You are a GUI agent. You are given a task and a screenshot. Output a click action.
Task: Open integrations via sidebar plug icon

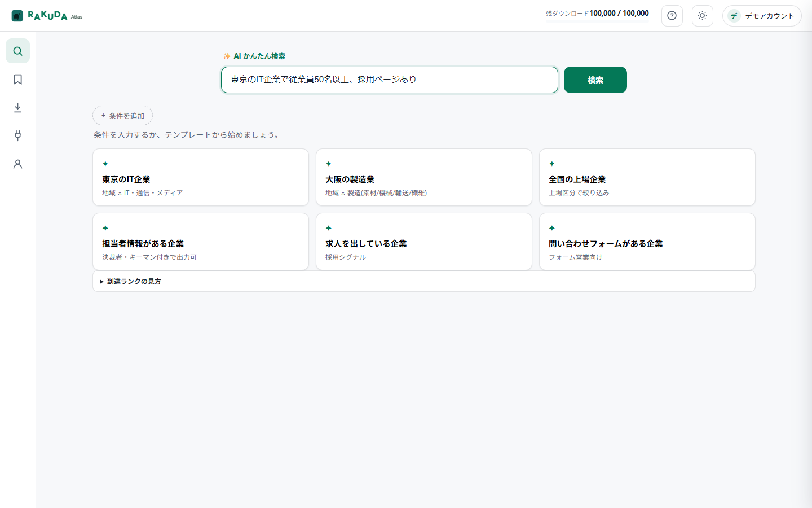tap(17, 135)
